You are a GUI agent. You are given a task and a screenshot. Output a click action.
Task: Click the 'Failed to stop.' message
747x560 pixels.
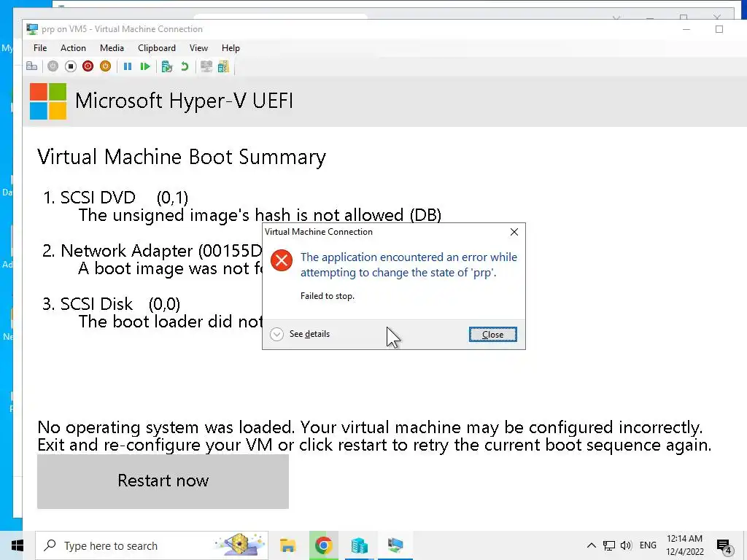coord(328,296)
